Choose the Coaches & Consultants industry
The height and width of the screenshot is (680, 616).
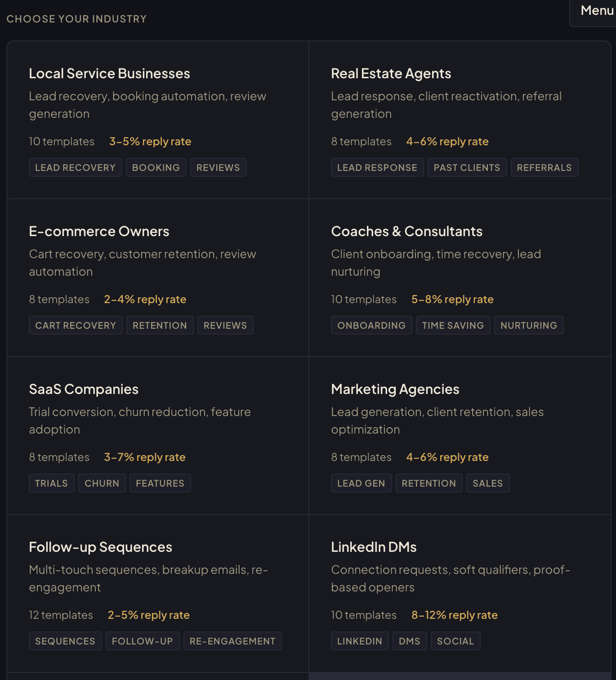[x=406, y=232]
